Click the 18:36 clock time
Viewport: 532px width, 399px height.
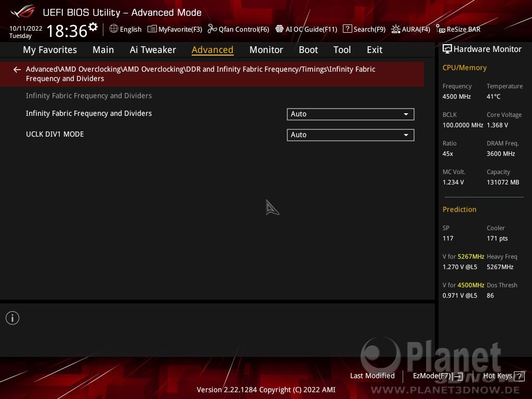(67, 31)
